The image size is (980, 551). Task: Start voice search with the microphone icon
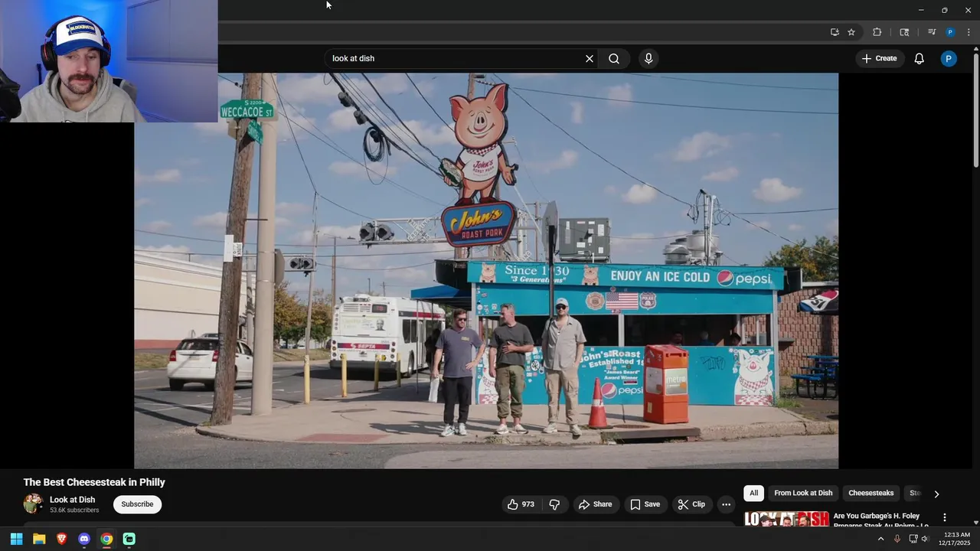pos(648,59)
